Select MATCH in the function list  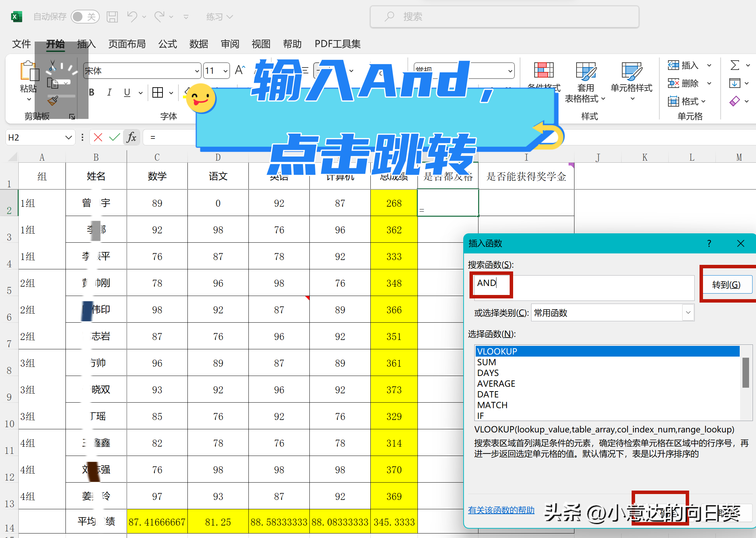tap(607, 405)
